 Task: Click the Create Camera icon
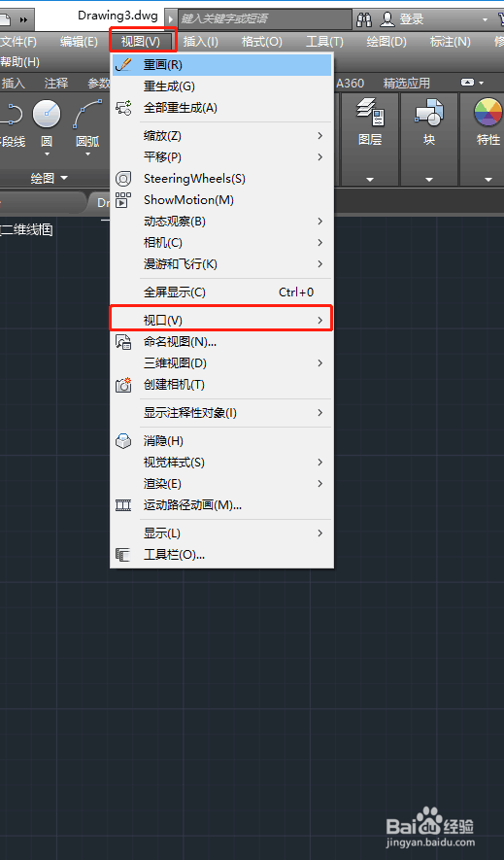coord(123,385)
